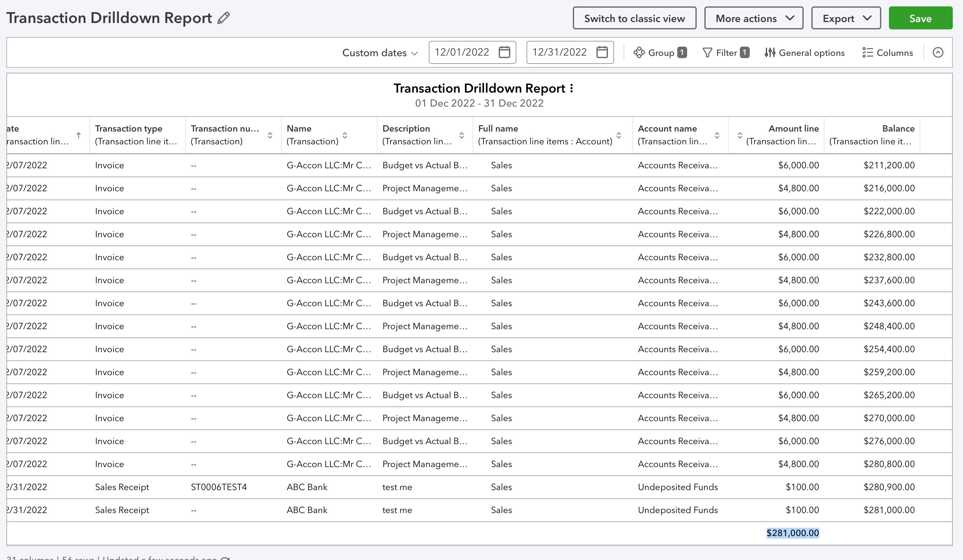Click the $237,600.00 balance cell
The image size is (963, 560).
[x=889, y=280]
